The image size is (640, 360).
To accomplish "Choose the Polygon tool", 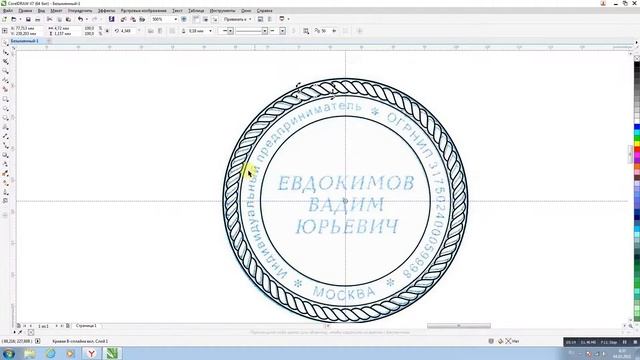I will pyautogui.click(x=5, y=118).
